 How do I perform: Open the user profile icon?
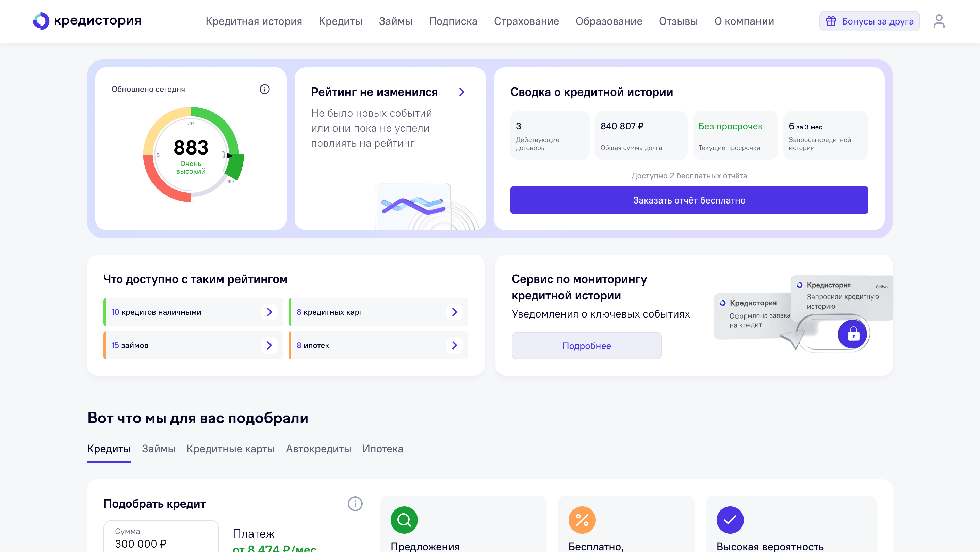pos(939,21)
